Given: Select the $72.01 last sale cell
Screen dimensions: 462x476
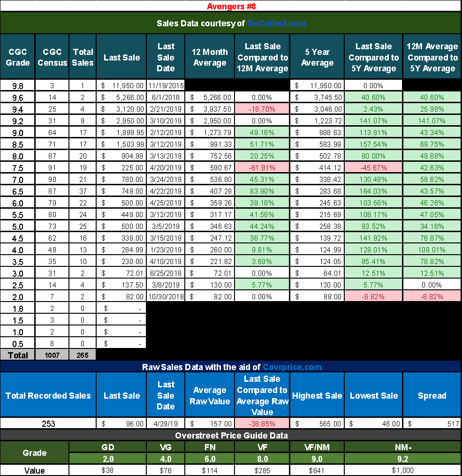Looking at the screenshot, I should pos(122,273).
